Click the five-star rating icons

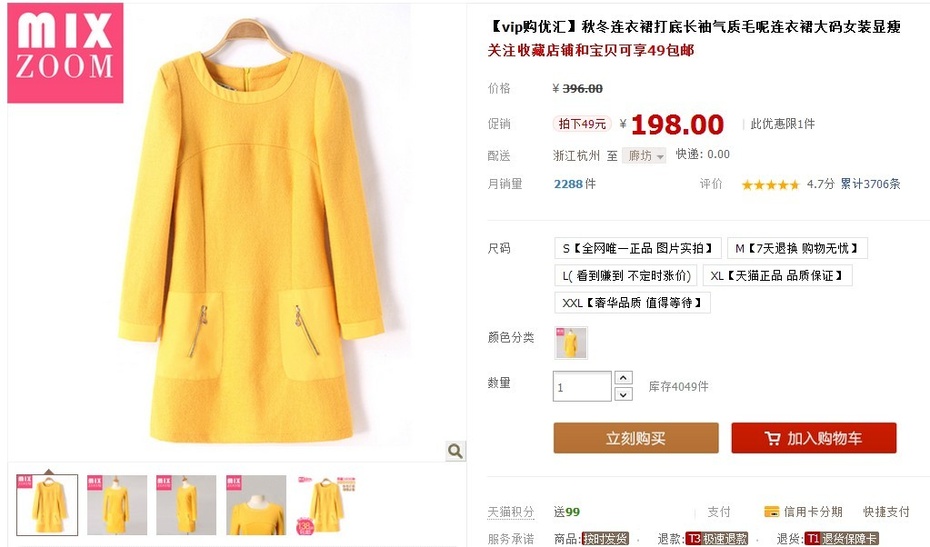tap(770, 185)
